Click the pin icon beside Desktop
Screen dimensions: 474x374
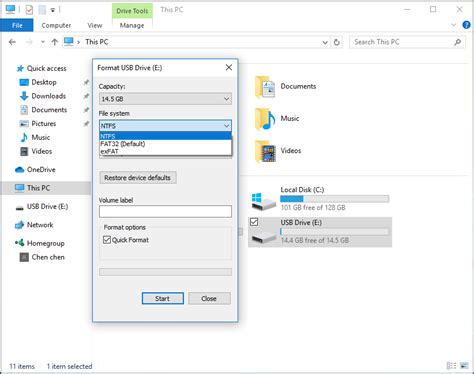[x=86, y=82]
